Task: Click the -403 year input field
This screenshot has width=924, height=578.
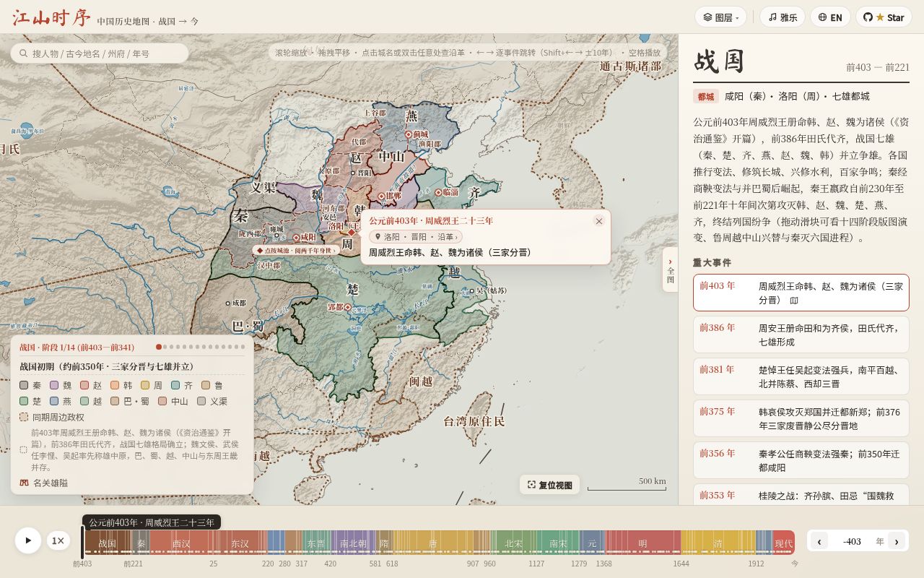Action: click(x=852, y=541)
